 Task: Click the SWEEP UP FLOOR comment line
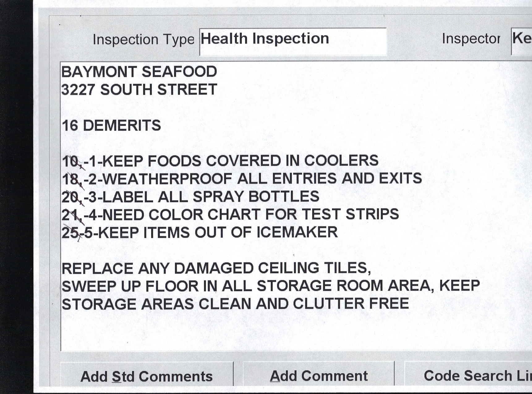[x=270, y=286]
